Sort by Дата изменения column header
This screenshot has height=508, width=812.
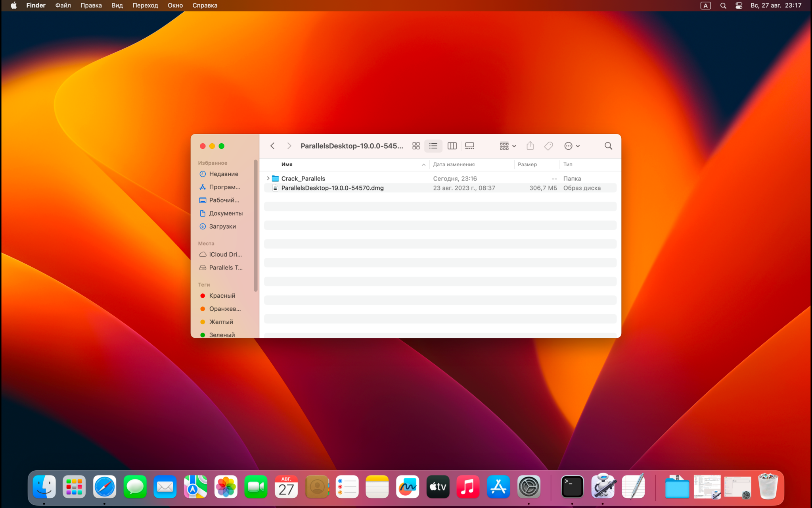tap(454, 164)
